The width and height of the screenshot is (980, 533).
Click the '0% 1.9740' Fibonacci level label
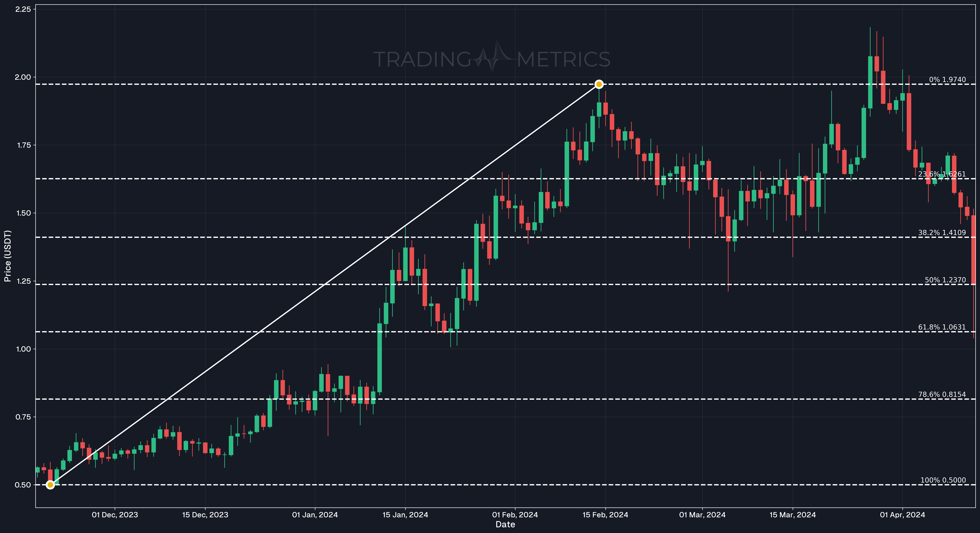(x=947, y=80)
